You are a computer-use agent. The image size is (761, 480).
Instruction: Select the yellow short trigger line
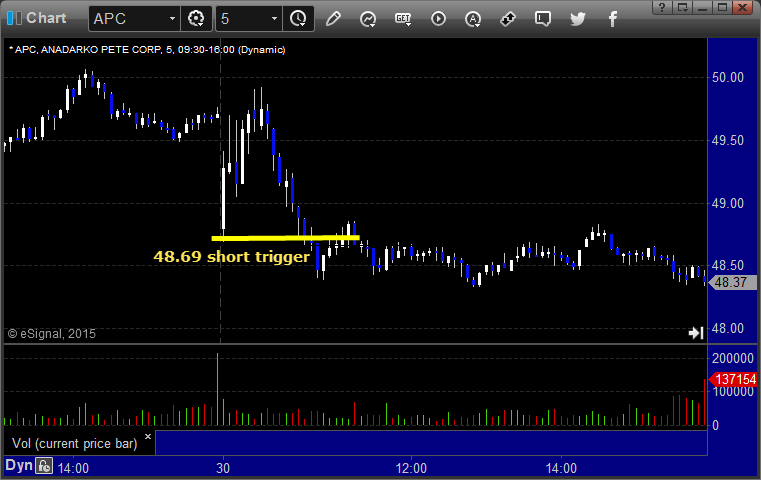pos(285,238)
